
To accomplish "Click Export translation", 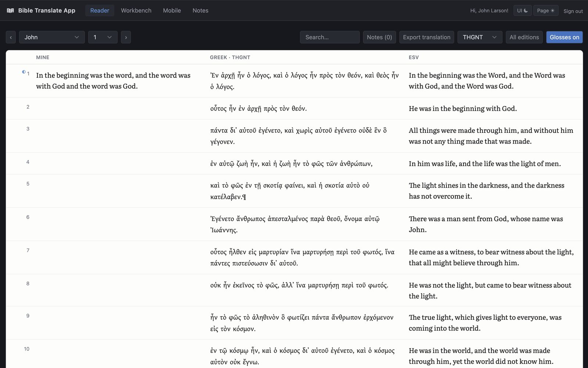I will pyautogui.click(x=427, y=37).
